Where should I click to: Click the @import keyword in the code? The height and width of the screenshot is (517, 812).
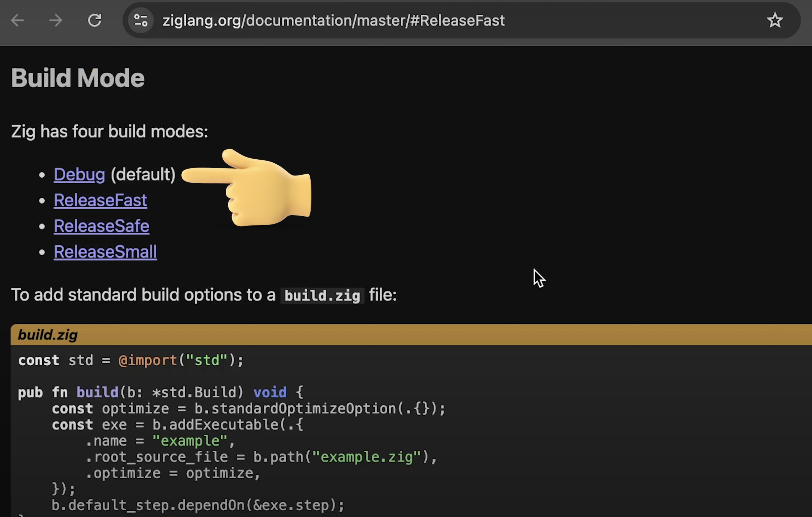pos(148,360)
